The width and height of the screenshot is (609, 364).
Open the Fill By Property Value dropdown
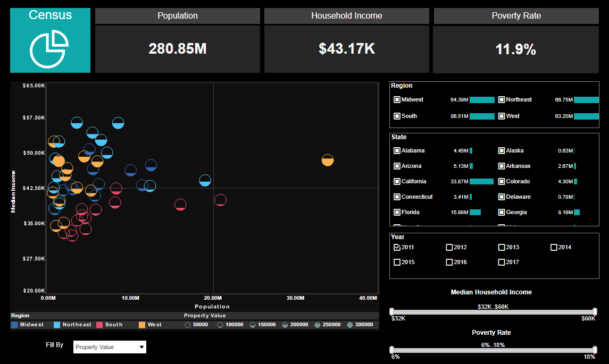(x=109, y=346)
